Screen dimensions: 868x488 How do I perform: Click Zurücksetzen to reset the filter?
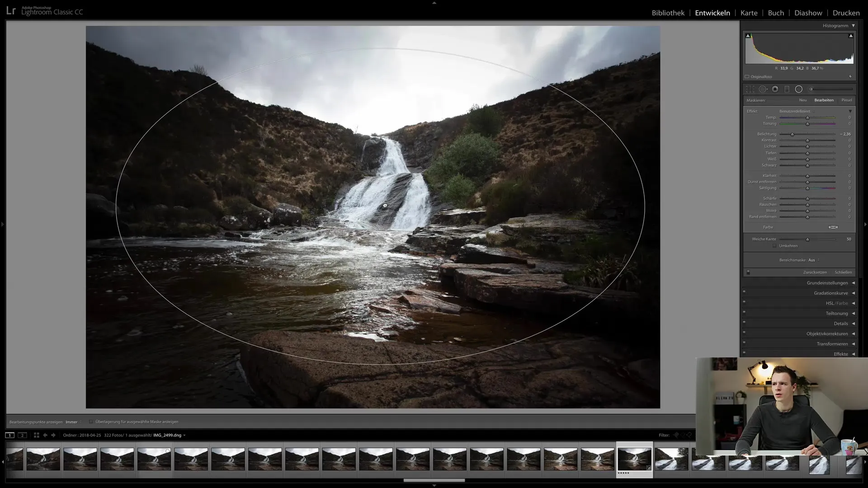815,272
